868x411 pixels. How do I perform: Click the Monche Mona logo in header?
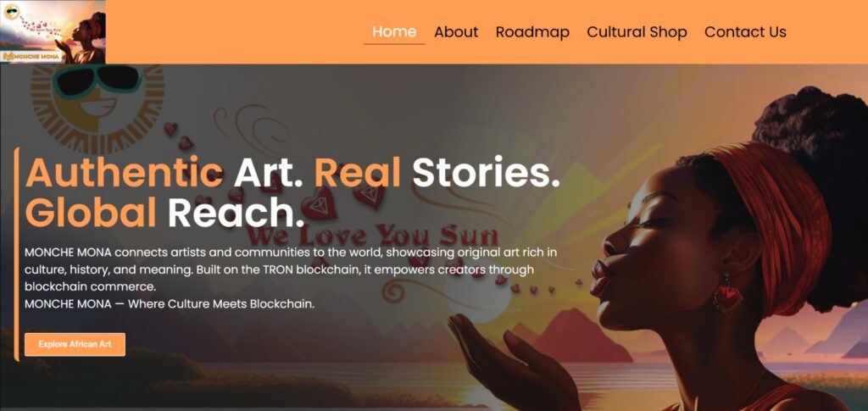pos(53,31)
